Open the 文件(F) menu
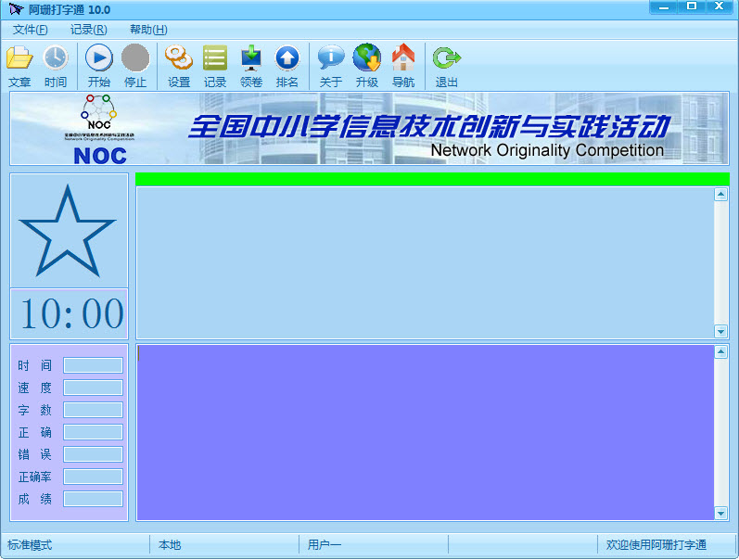The width and height of the screenshot is (739, 560). point(31,30)
